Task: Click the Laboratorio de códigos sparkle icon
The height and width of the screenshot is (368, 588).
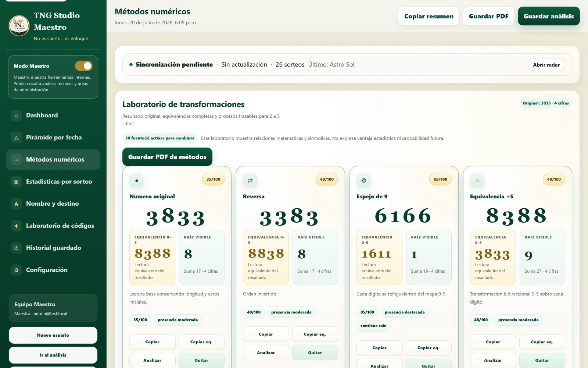Action: coord(16,226)
